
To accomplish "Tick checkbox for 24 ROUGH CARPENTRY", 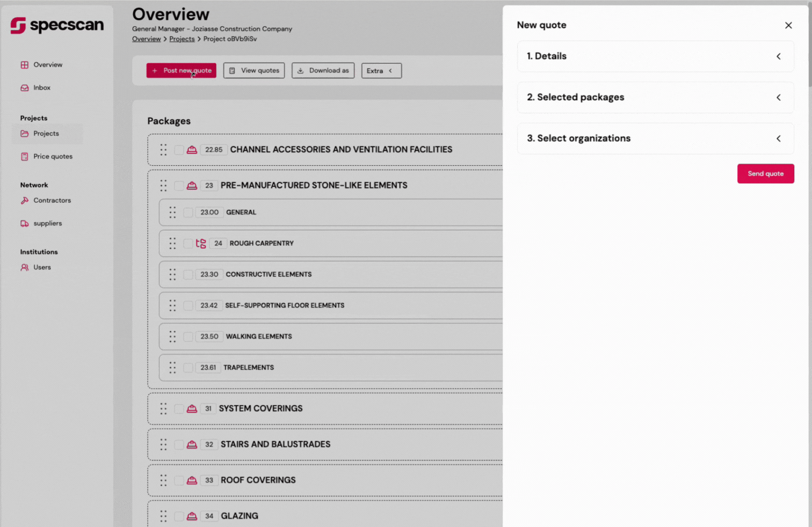I will pyautogui.click(x=188, y=244).
